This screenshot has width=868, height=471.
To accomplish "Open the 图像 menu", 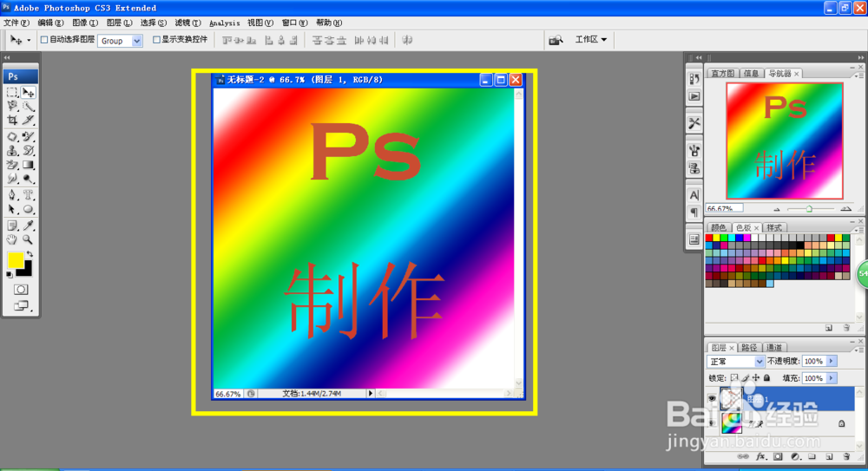I will click(x=85, y=23).
